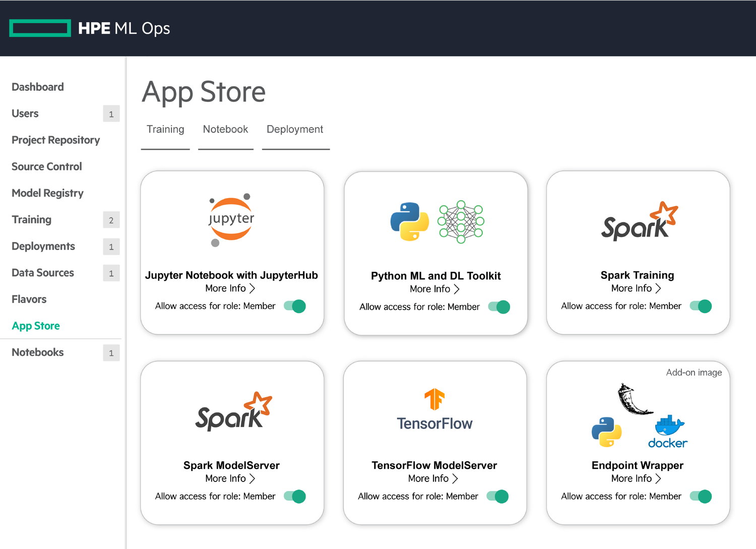Click the Spark logo in Spark ModelServer card

[x=233, y=411]
